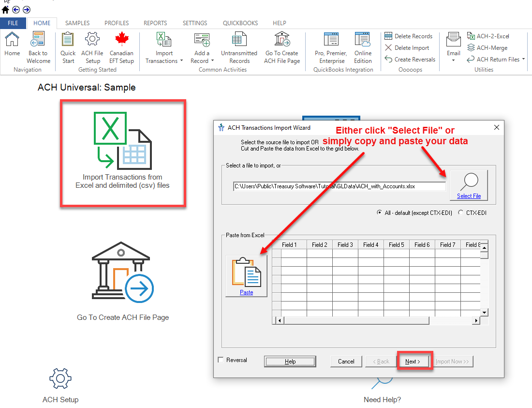532x408 pixels.
Task: Click Cancel in import wizard
Action: [346, 362]
